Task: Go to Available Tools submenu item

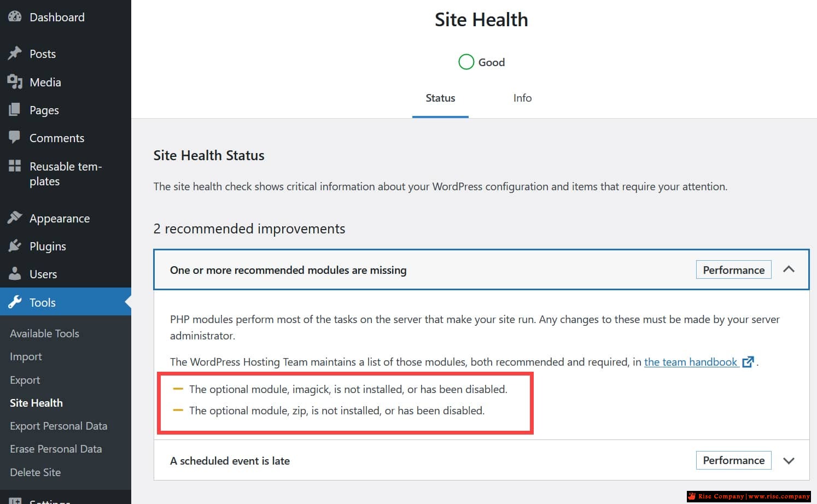Action: pyautogui.click(x=44, y=333)
